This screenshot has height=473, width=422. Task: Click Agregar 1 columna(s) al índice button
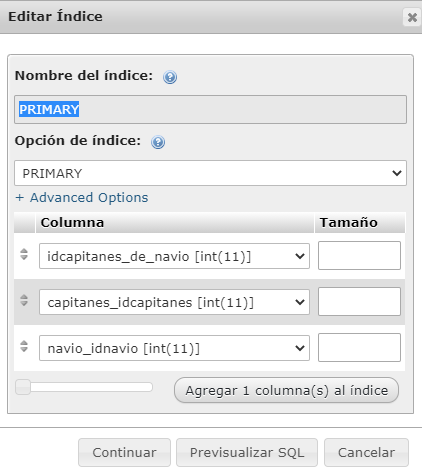[x=286, y=390]
